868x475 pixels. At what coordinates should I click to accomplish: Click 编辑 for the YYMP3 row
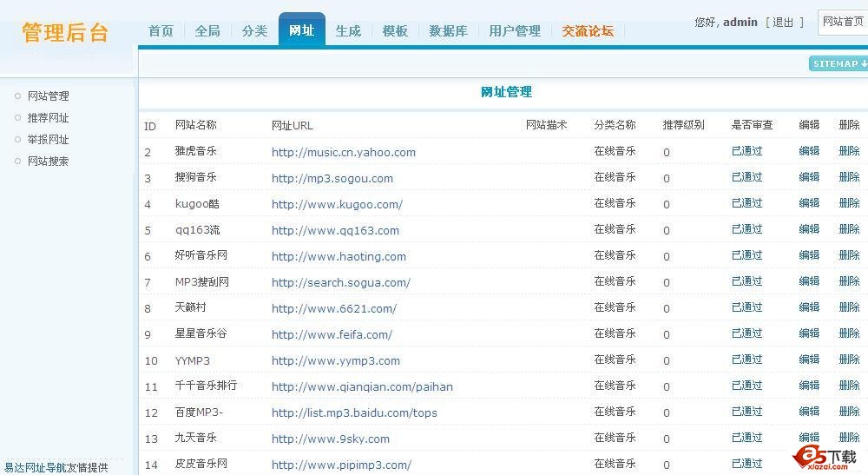point(809,360)
